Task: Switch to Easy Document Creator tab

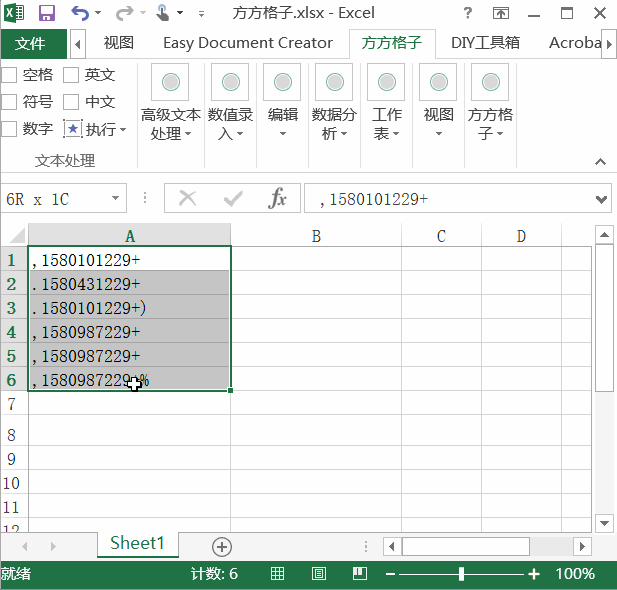Action: pyautogui.click(x=248, y=43)
